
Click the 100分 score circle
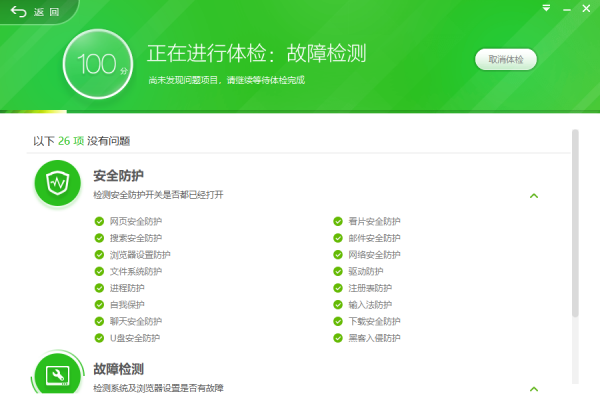click(98, 64)
